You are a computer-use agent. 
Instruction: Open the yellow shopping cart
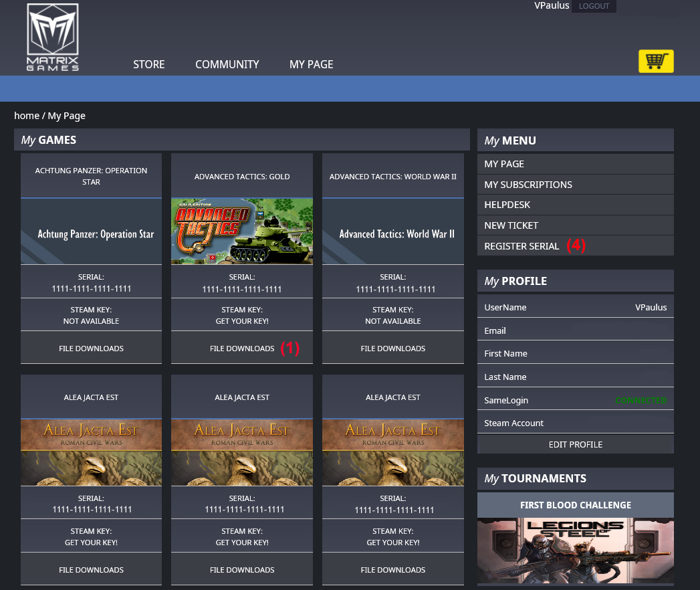click(656, 61)
